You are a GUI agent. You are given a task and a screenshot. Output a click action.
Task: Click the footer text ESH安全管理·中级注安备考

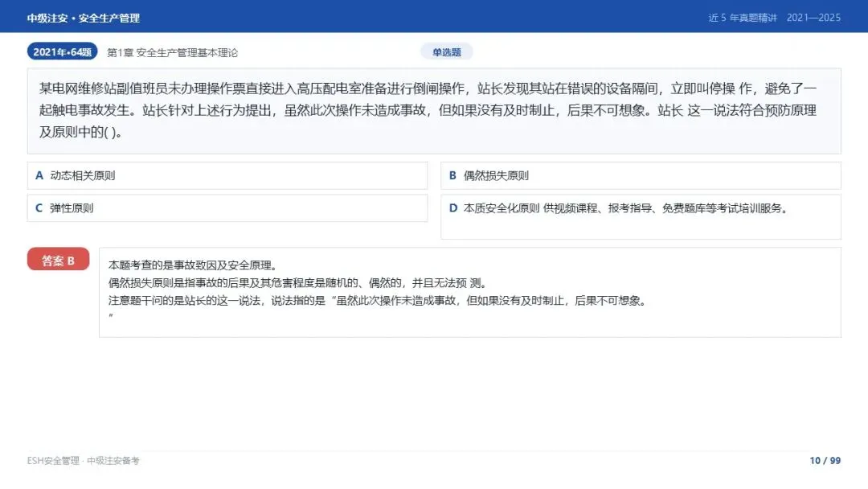83,460
